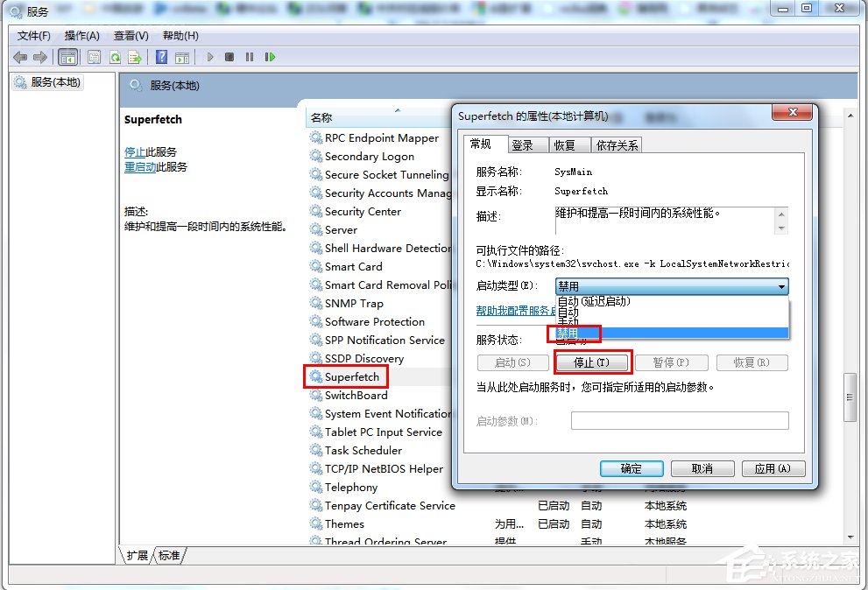Click the black Stop Service icon
This screenshot has width=868, height=590.
tap(229, 56)
